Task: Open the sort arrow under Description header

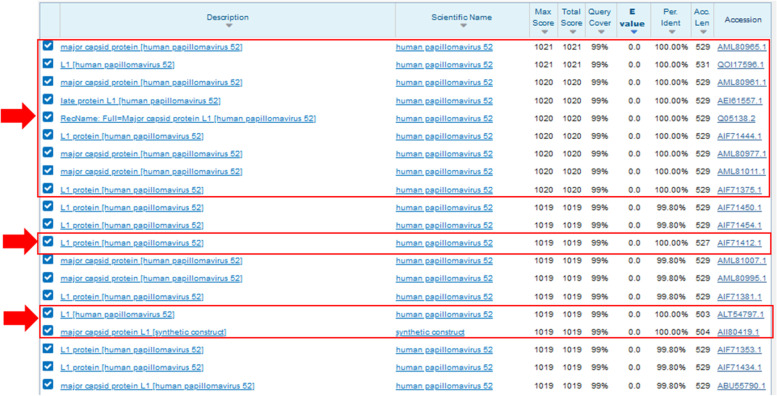Action: [x=228, y=26]
